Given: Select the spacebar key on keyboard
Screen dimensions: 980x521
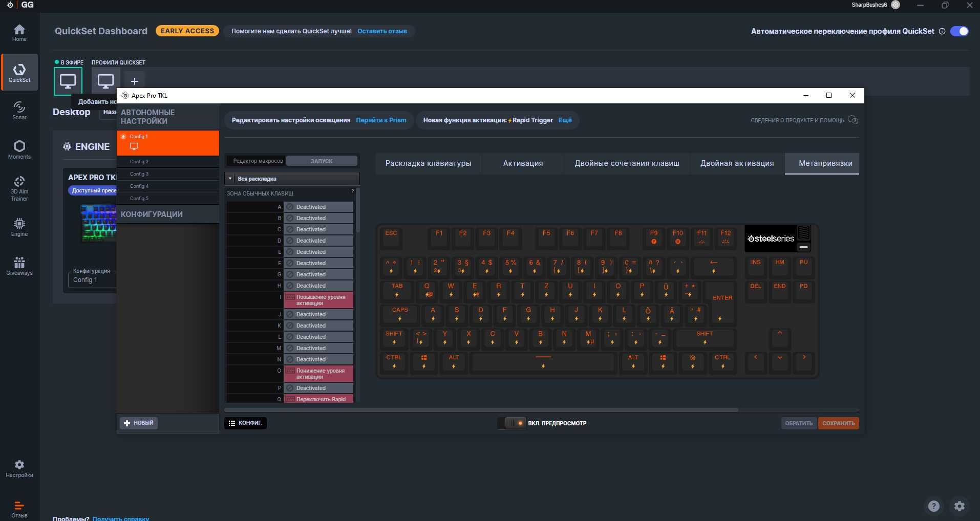Looking at the screenshot, I should [543, 362].
